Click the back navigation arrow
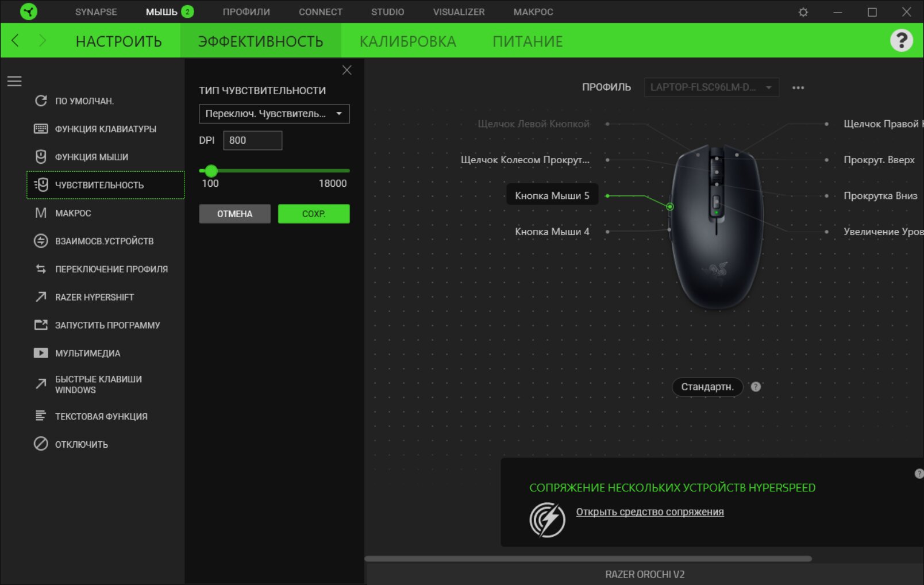Image resolution: width=924 pixels, height=585 pixels. tap(16, 40)
